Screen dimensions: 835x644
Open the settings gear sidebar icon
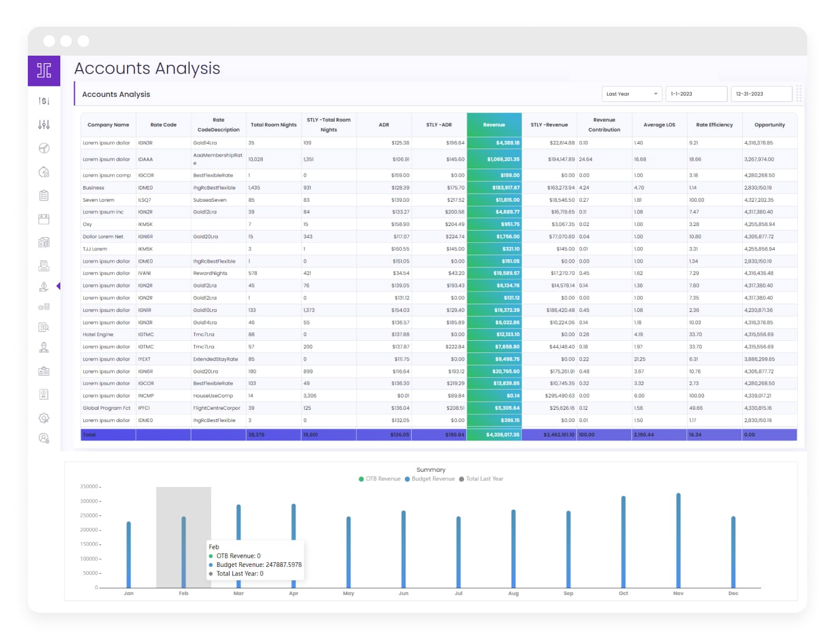coord(44,418)
